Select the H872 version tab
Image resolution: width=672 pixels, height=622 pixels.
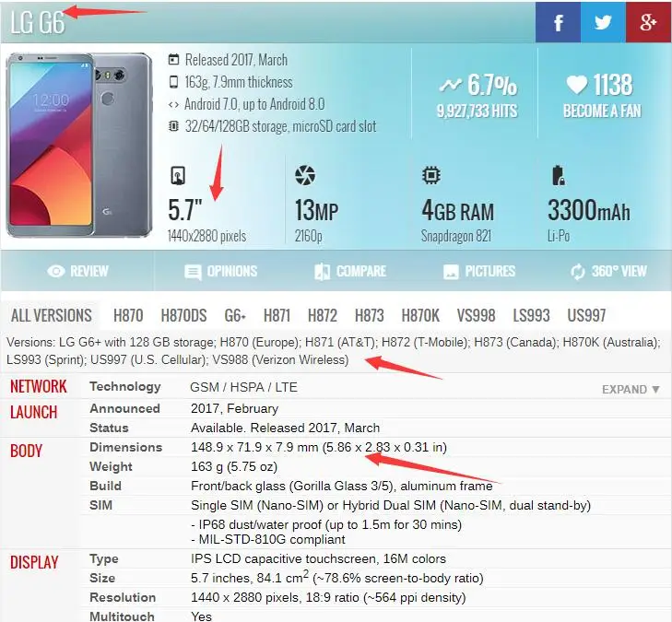[323, 316]
